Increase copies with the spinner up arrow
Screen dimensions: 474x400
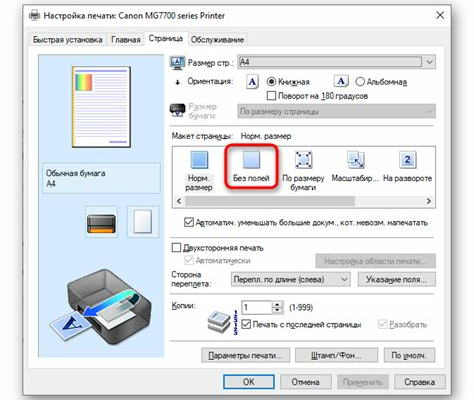[277, 304]
